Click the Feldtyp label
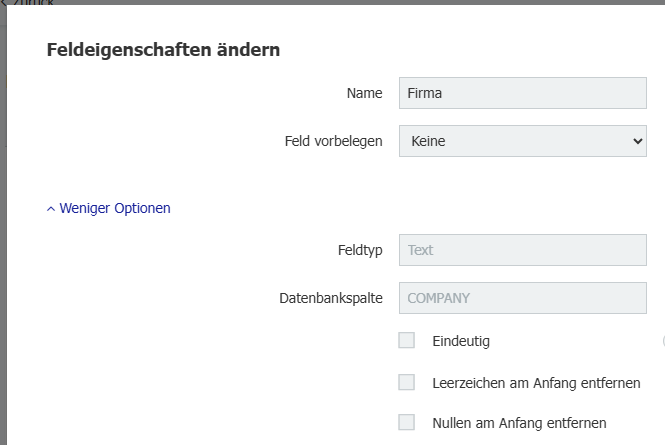Image resolution: width=665 pixels, height=445 pixels. pyautogui.click(x=360, y=250)
